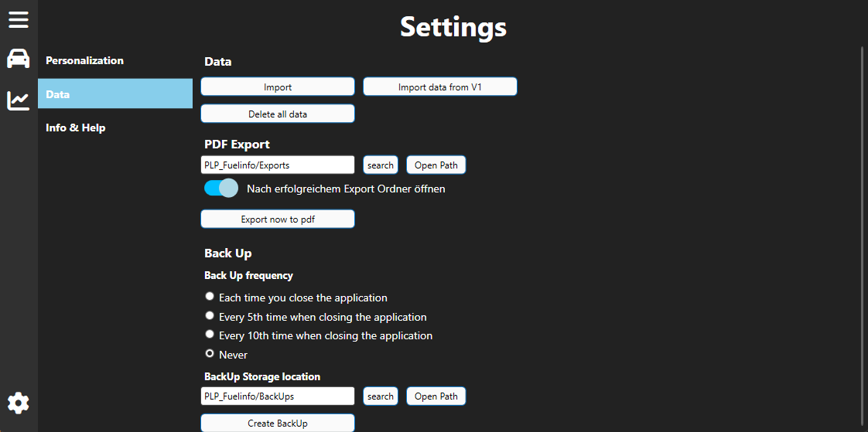The width and height of the screenshot is (868, 432).
Task: Click Delete all data button
Action: (x=277, y=114)
